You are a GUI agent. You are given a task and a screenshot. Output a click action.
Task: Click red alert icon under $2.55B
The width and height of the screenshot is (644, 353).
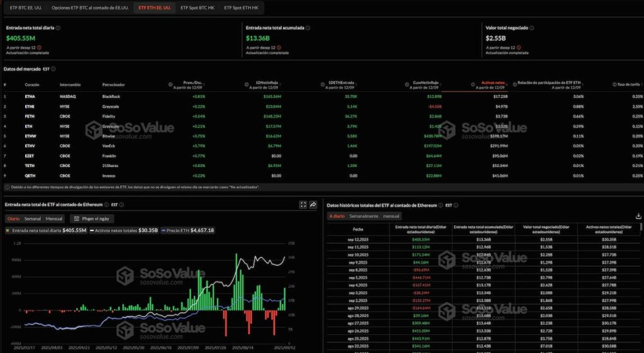pyautogui.click(x=519, y=48)
